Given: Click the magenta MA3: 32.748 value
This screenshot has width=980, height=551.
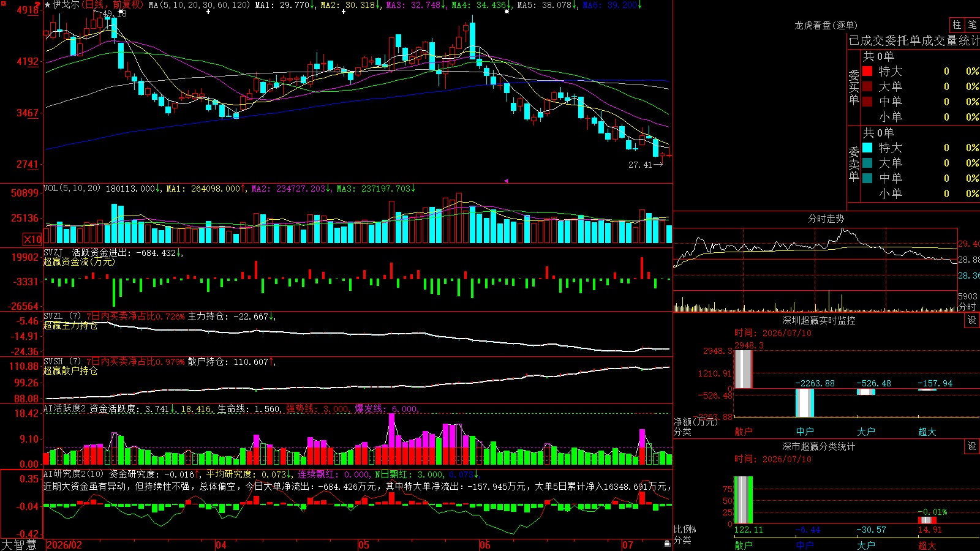Looking at the screenshot, I should point(417,5).
